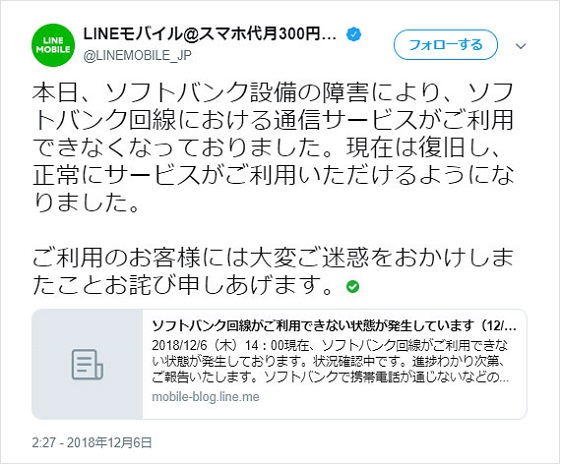Click the apology paragraph ご利用のお客様には大変ご迷惑
This screenshot has height=464, width=568.
273,271
